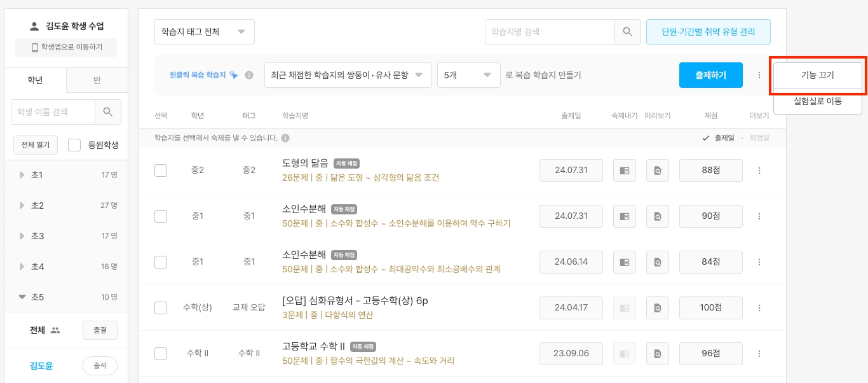Click info icon next to 원클릭 복습 학습지

(249, 75)
